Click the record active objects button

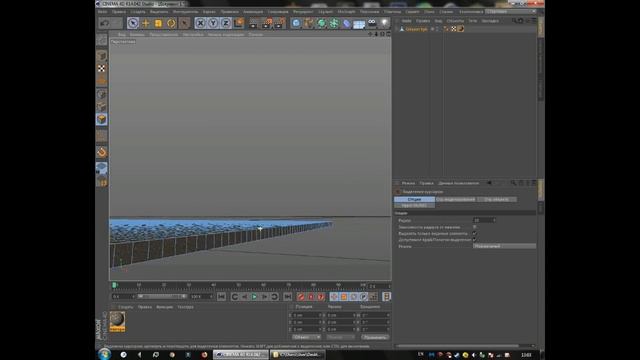coord(301,297)
